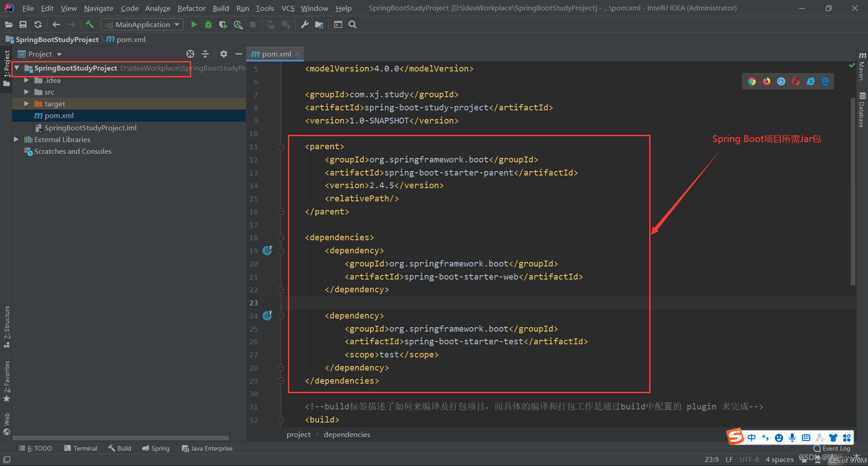Open preview in Safari browser icon

(x=781, y=81)
